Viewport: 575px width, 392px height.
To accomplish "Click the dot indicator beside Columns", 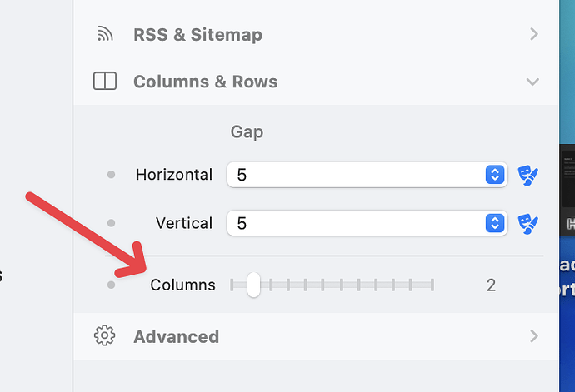I will [x=111, y=285].
